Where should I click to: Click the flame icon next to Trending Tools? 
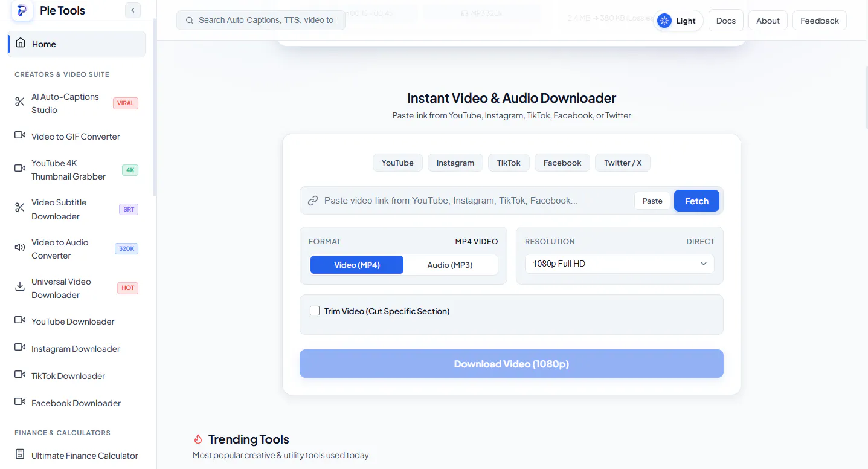(198, 439)
